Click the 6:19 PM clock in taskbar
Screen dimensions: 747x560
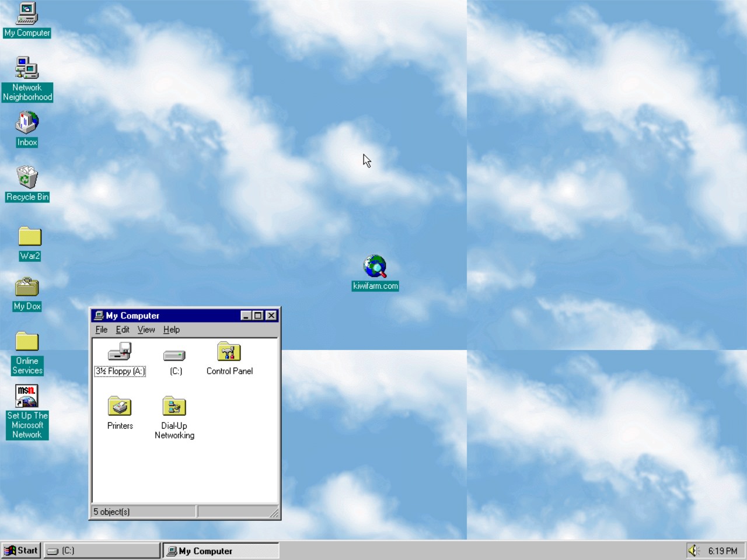click(723, 551)
